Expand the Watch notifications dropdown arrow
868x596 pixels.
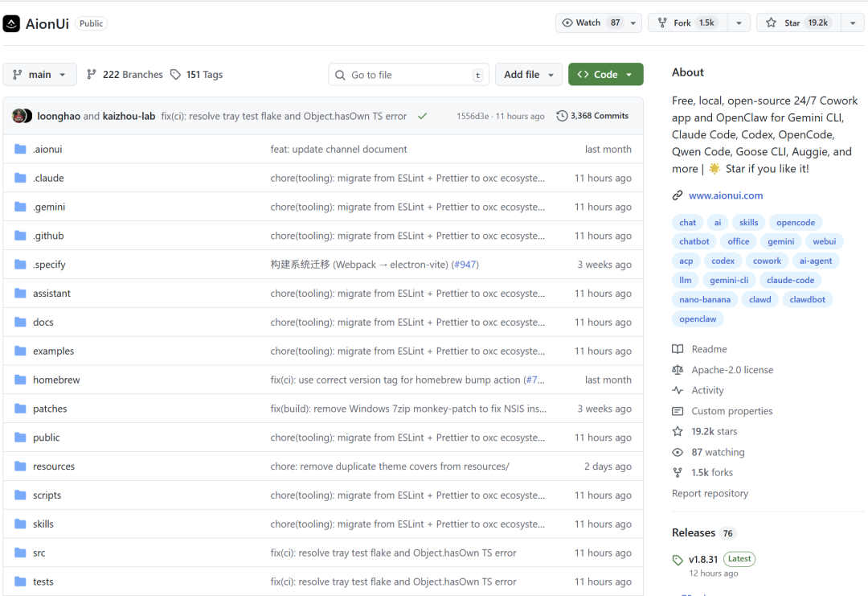click(633, 23)
